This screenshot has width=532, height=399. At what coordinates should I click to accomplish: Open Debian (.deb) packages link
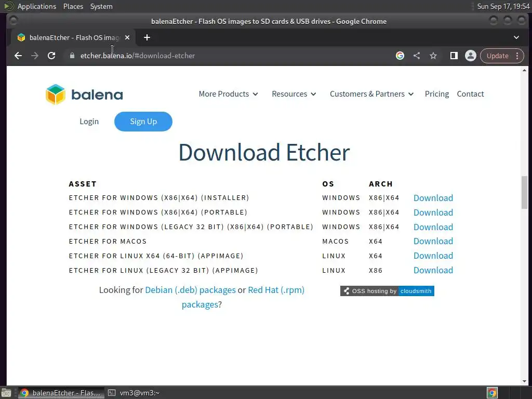(x=190, y=290)
